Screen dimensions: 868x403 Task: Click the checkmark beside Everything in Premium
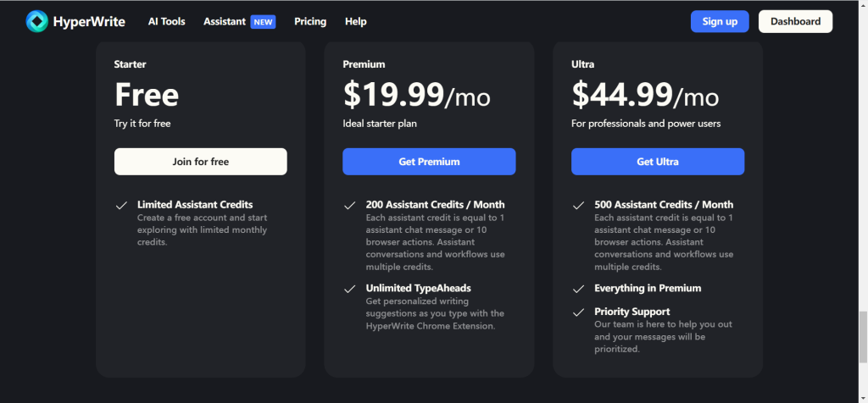point(578,289)
